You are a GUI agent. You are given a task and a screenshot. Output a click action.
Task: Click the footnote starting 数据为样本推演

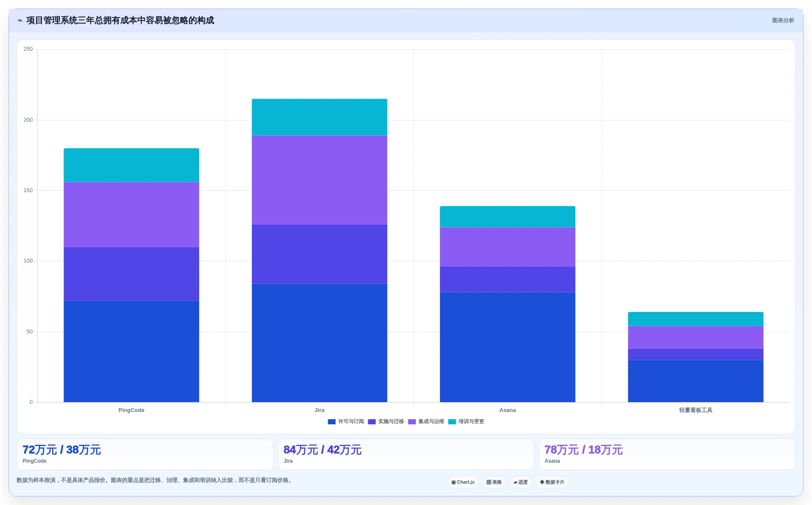tap(155, 480)
